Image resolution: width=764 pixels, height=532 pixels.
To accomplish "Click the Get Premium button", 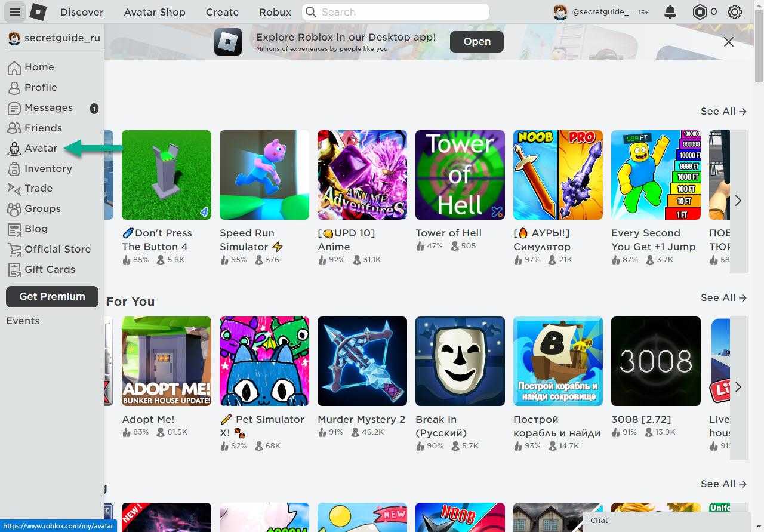I will tap(52, 296).
